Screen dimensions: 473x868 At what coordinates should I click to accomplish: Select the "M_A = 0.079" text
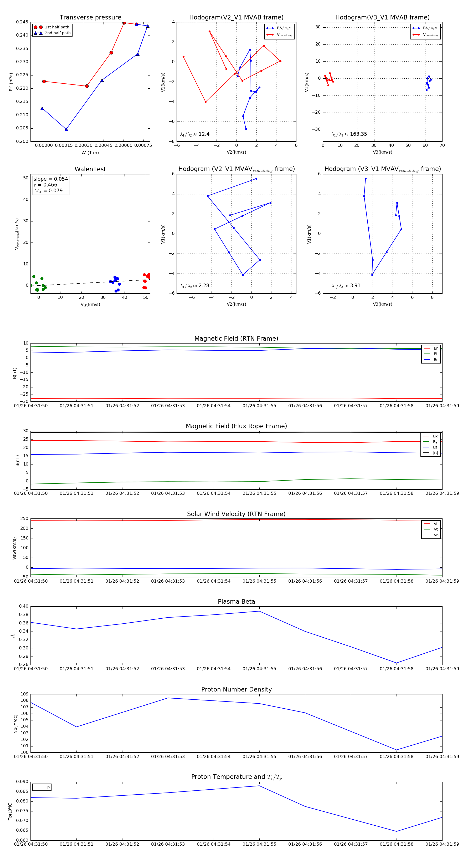(48, 191)
